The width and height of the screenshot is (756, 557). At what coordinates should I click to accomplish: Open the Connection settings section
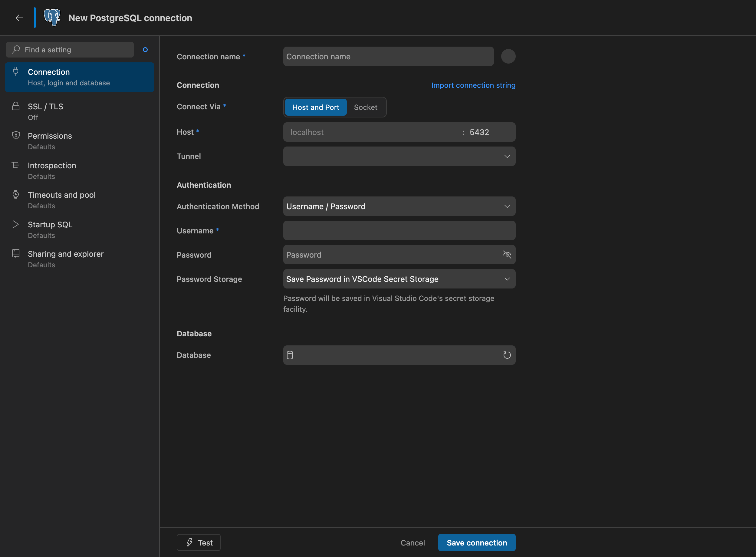80,77
